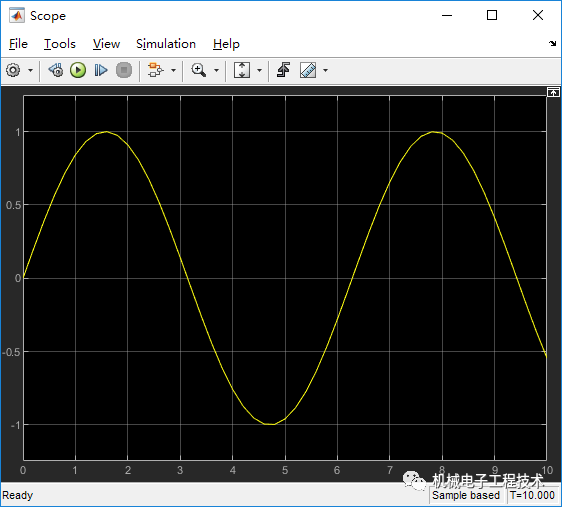Open the Simulation menu
The image size is (562, 507).
click(x=166, y=44)
